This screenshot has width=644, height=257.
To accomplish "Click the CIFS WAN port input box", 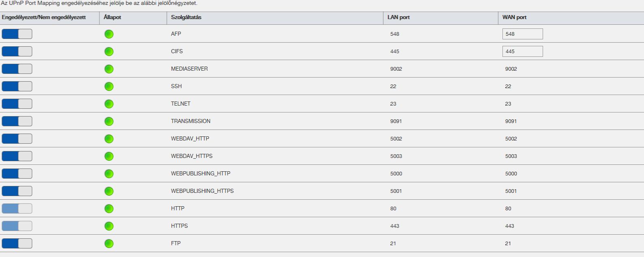I will [x=522, y=52].
